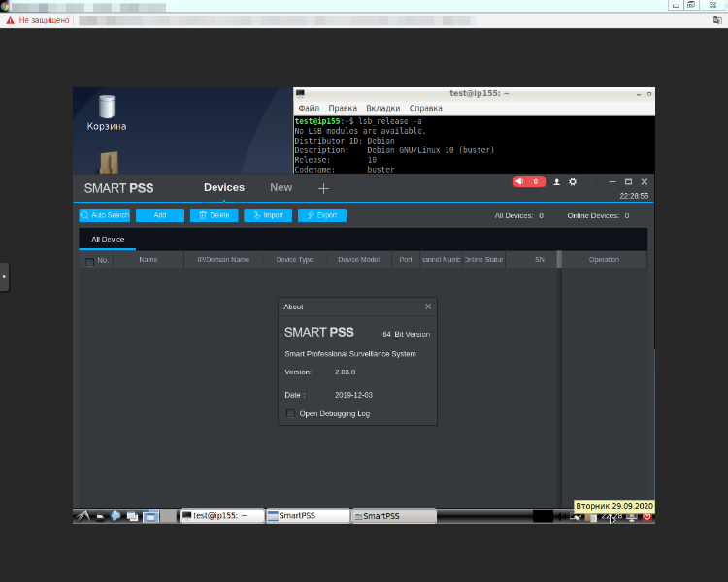This screenshot has height=582, width=728.
Task: Click the Name column header
Action: click(x=149, y=259)
